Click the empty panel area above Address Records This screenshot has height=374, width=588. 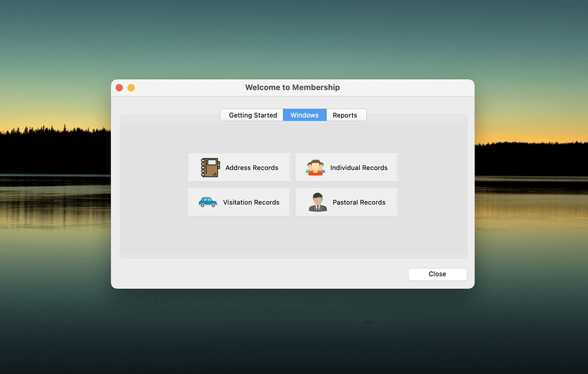(239, 138)
